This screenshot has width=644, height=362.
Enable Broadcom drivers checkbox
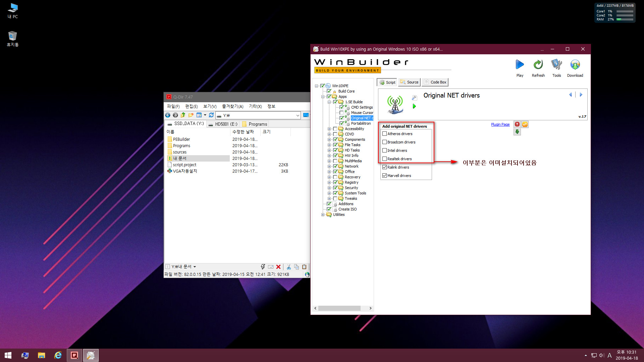(x=385, y=142)
